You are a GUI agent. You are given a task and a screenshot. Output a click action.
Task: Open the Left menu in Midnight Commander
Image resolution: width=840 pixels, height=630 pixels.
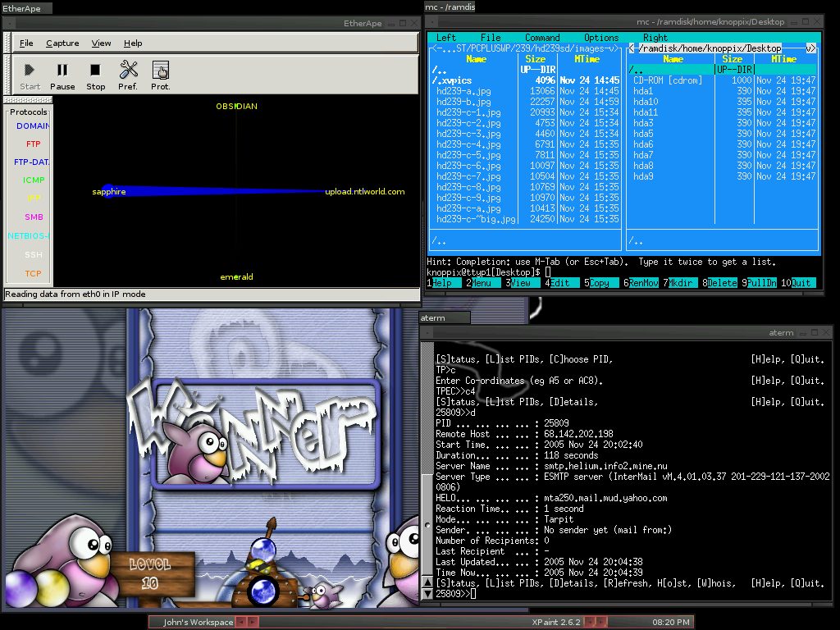click(x=445, y=38)
